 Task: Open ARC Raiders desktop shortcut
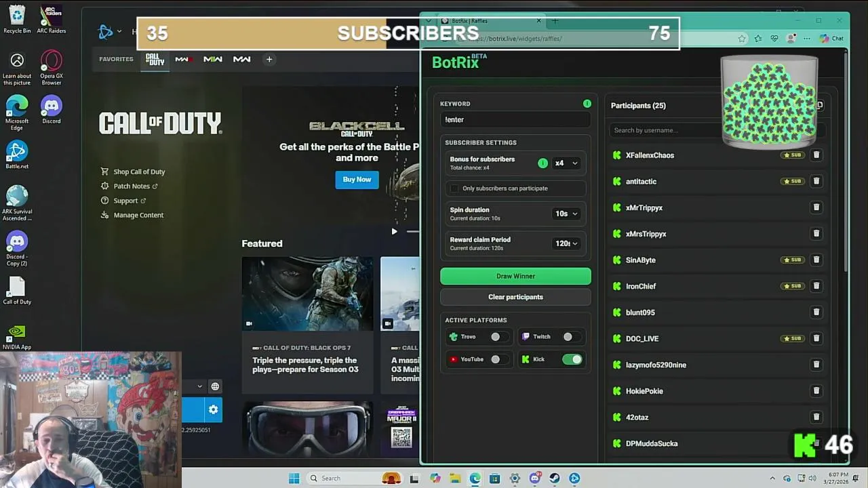click(x=52, y=19)
